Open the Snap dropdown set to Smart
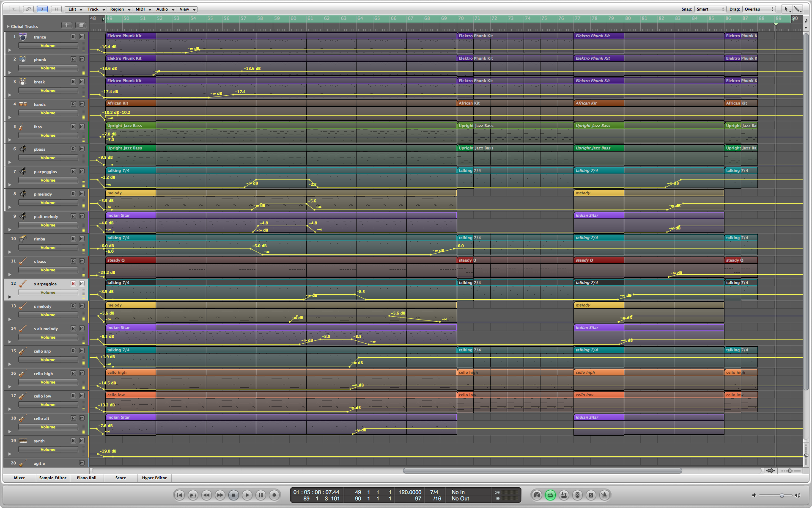Screen dimensions: 812x508 click(710, 9)
